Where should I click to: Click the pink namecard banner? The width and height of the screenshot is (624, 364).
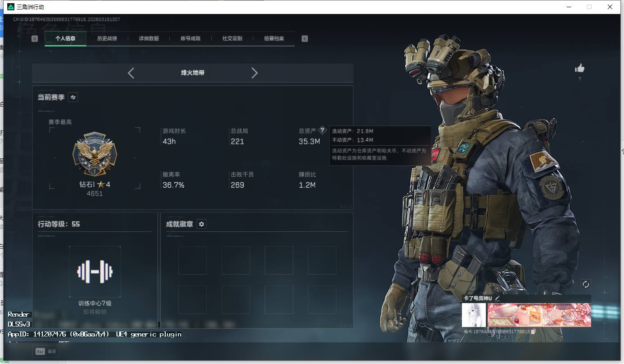pyautogui.click(x=539, y=315)
